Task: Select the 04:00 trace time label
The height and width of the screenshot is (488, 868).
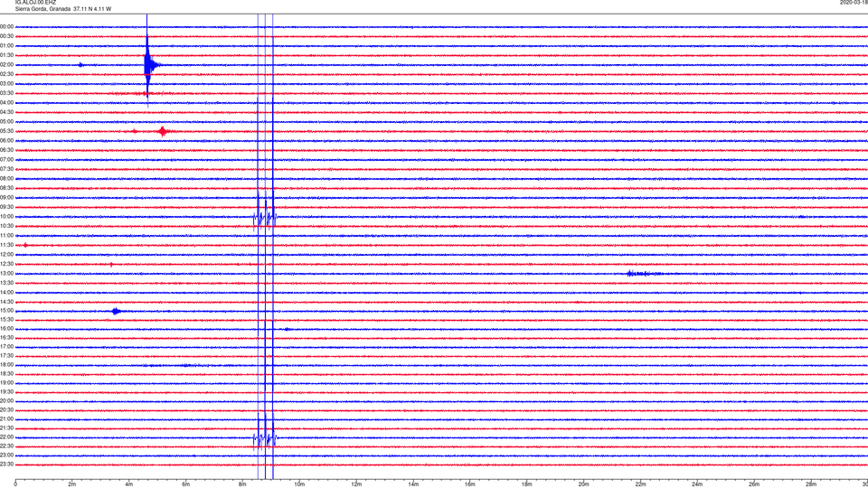Action: click(6, 103)
